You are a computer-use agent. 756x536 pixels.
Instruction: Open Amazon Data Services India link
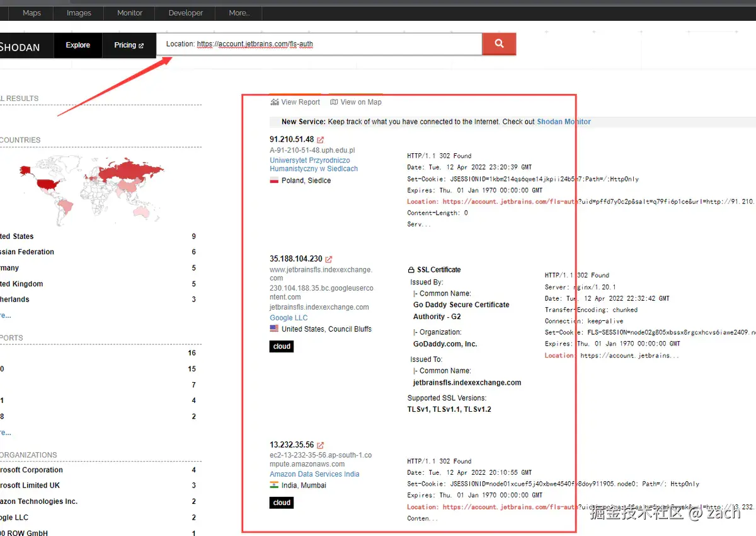314,474
